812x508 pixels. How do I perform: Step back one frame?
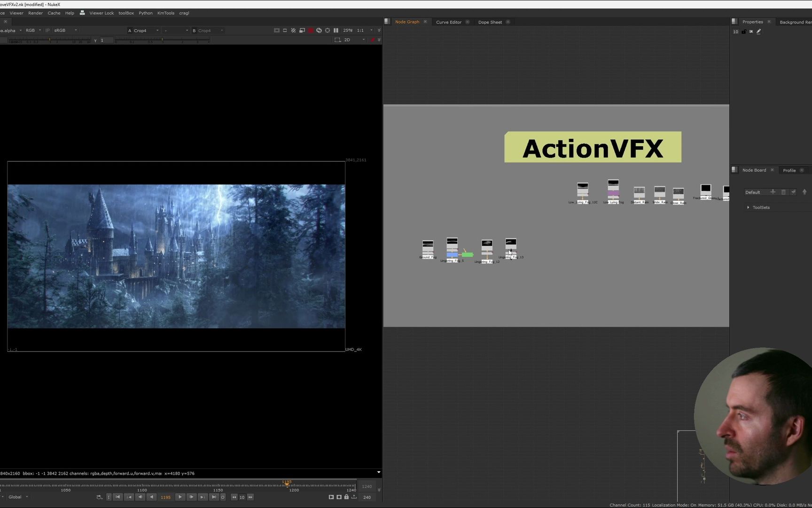(140, 497)
